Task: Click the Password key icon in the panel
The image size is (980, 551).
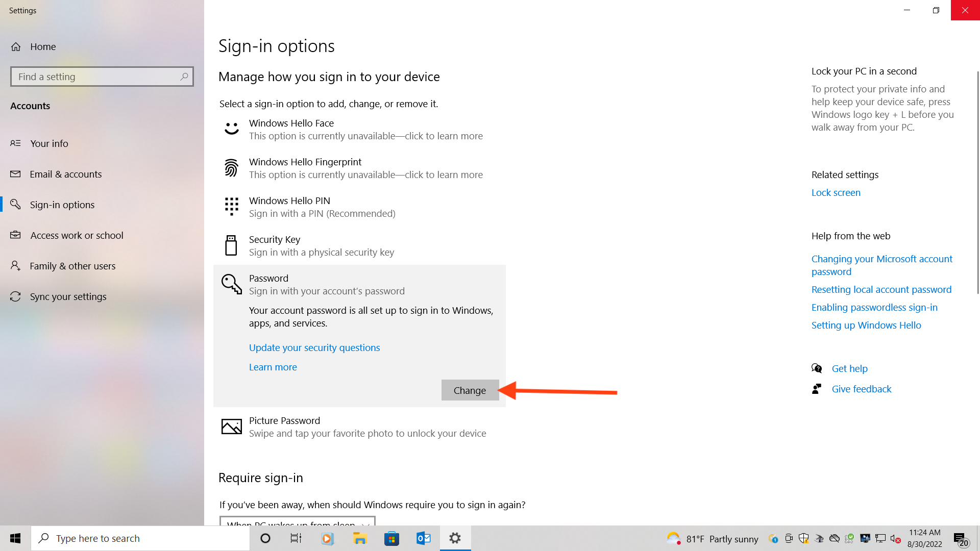Action: point(232,284)
